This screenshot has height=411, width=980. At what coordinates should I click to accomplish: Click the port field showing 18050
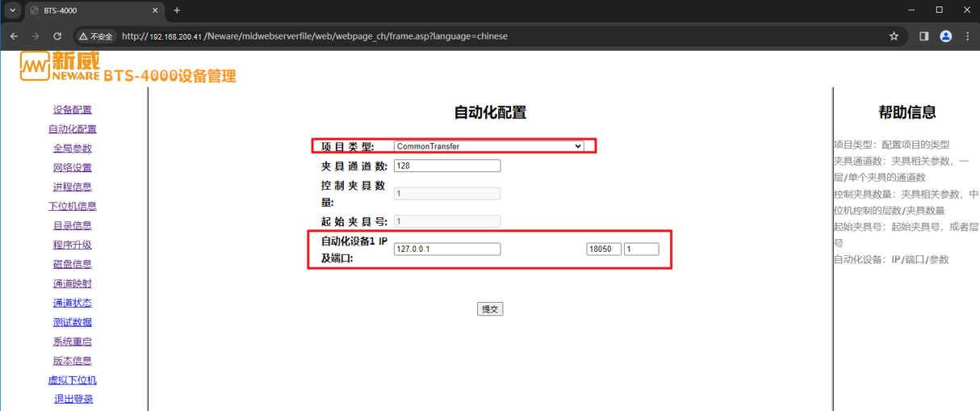(604, 250)
